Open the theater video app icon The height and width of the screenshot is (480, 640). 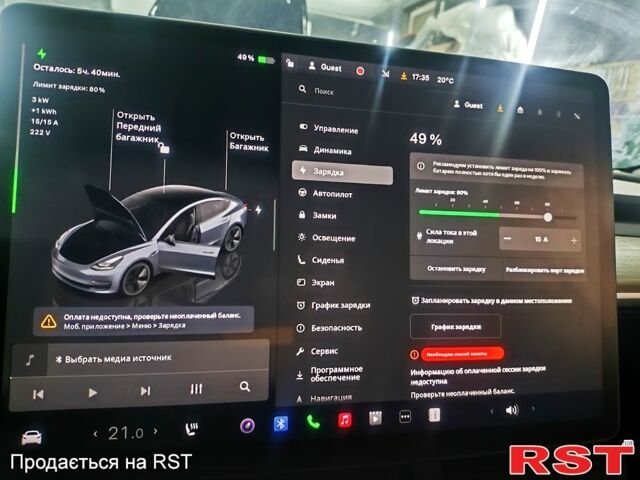[x=375, y=418]
